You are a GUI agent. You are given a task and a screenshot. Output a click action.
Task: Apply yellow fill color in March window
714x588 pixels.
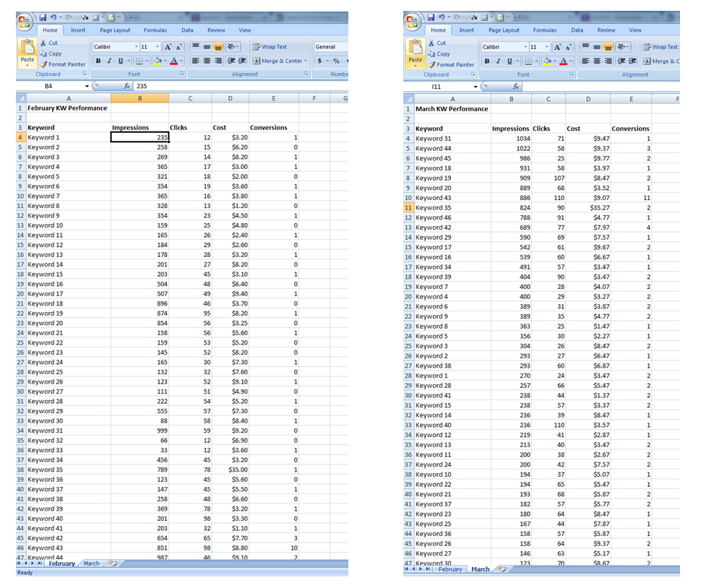point(547,61)
